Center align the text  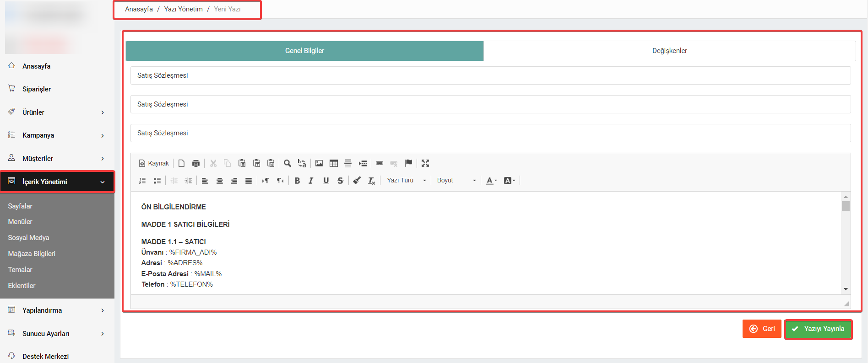[x=220, y=181]
